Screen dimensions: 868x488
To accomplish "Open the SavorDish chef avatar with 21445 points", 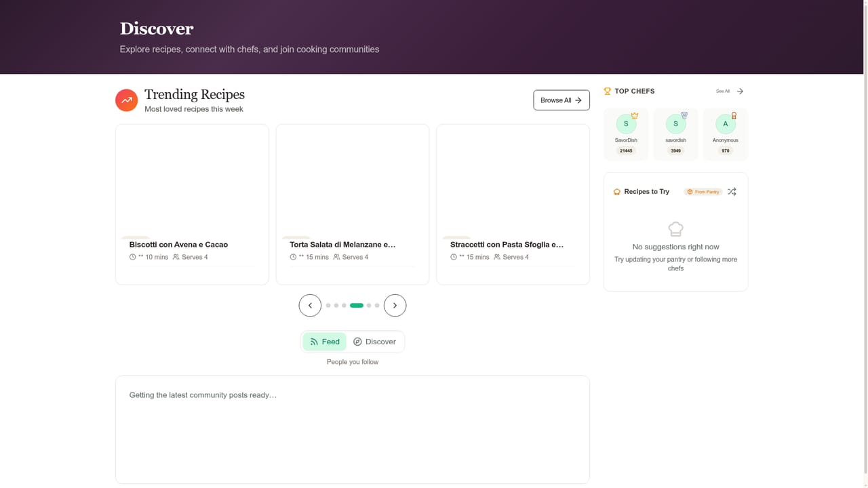I will coord(626,124).
